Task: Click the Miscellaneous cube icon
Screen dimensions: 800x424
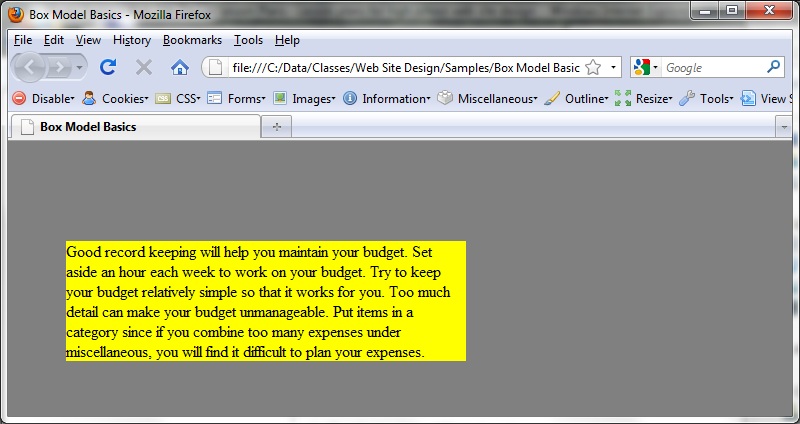Action: point(445,98)
